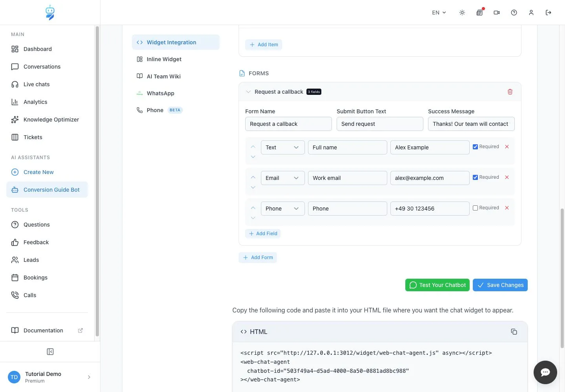
Task: Click the logout icon
Action: 549,13
